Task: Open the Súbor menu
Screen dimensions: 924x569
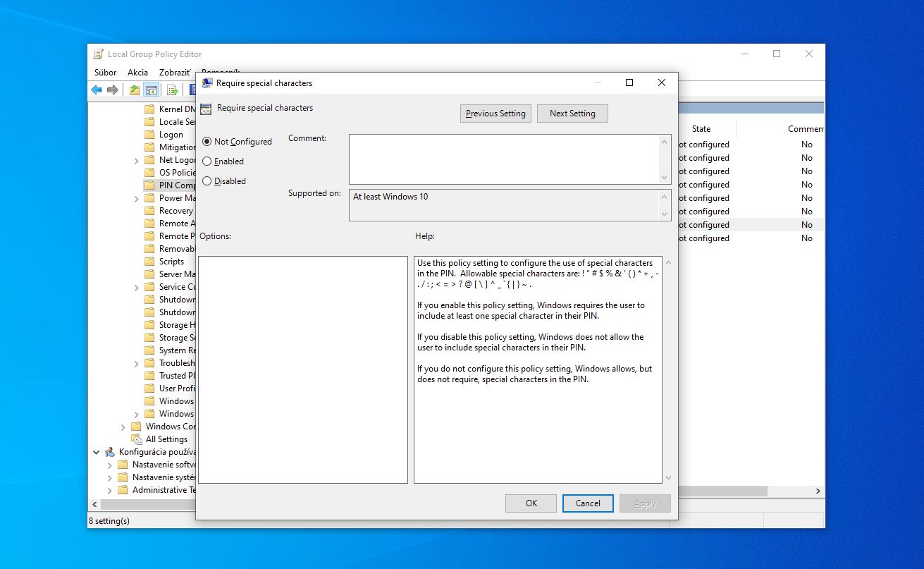Action: (x=106, y=73)
